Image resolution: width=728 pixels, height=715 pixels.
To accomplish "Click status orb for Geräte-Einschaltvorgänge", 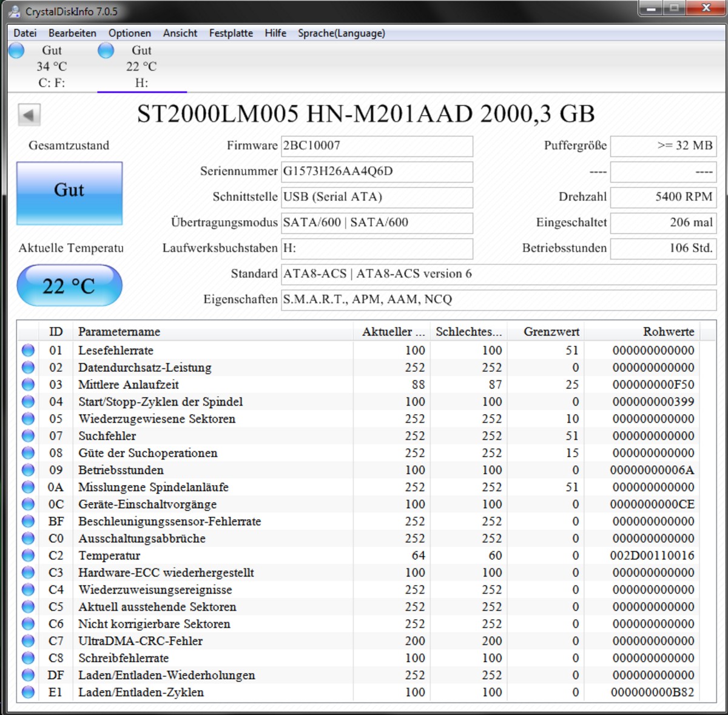I will tap(28, 504).
